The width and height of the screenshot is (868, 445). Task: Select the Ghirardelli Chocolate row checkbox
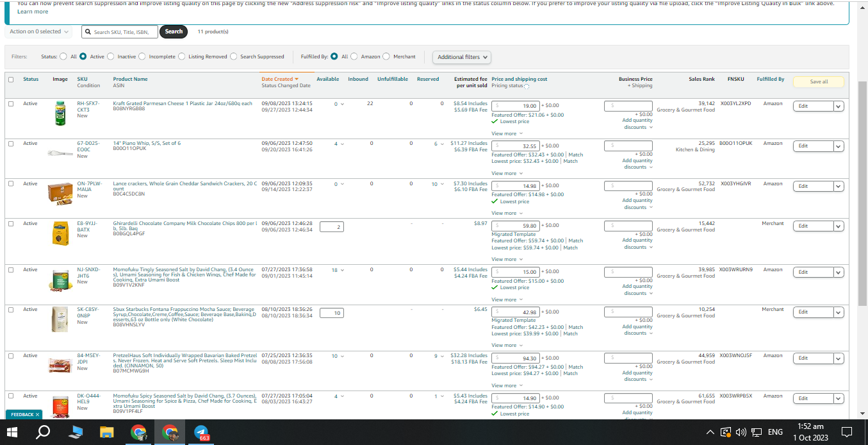click(x=11, y=224)
